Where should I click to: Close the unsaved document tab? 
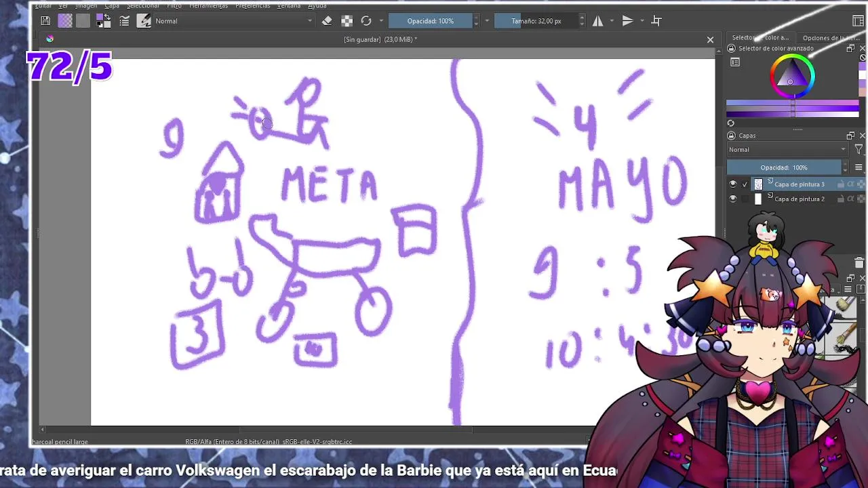click(710, 40)
